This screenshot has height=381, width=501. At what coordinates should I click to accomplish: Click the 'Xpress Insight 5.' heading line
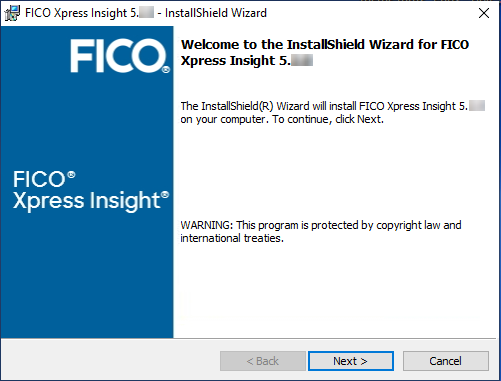click(x=247, y=61)
